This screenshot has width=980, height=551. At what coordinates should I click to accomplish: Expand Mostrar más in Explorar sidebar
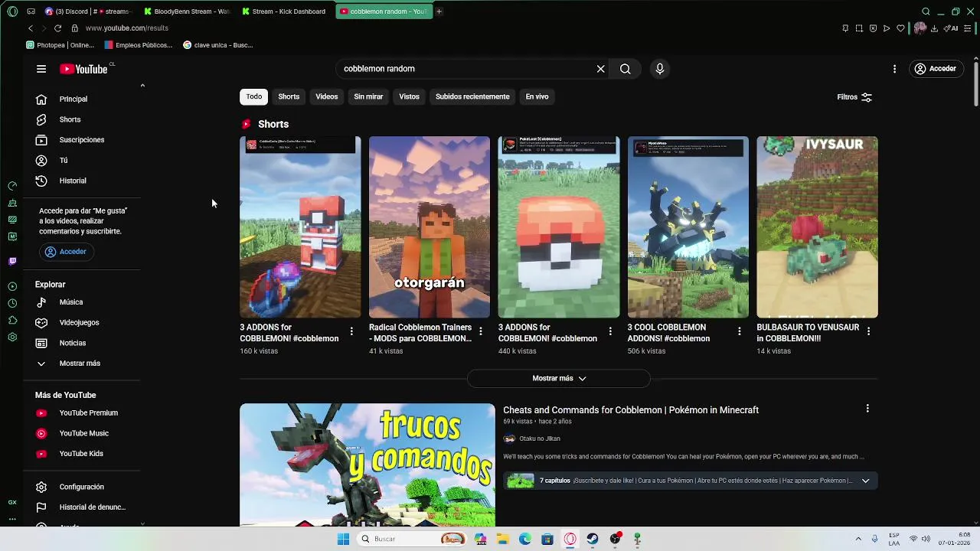(80, 364)
